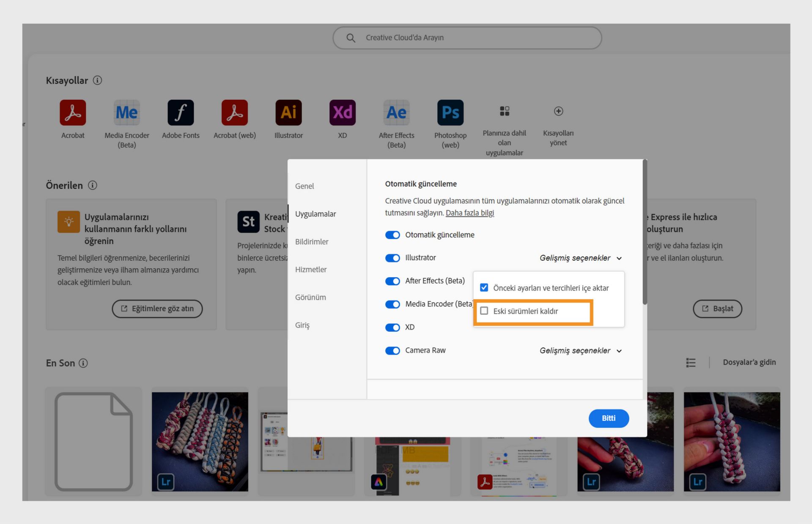Click the Creative Cloud search field
The height and width of the screenshot is (524, 812).
tap(467, 38)
